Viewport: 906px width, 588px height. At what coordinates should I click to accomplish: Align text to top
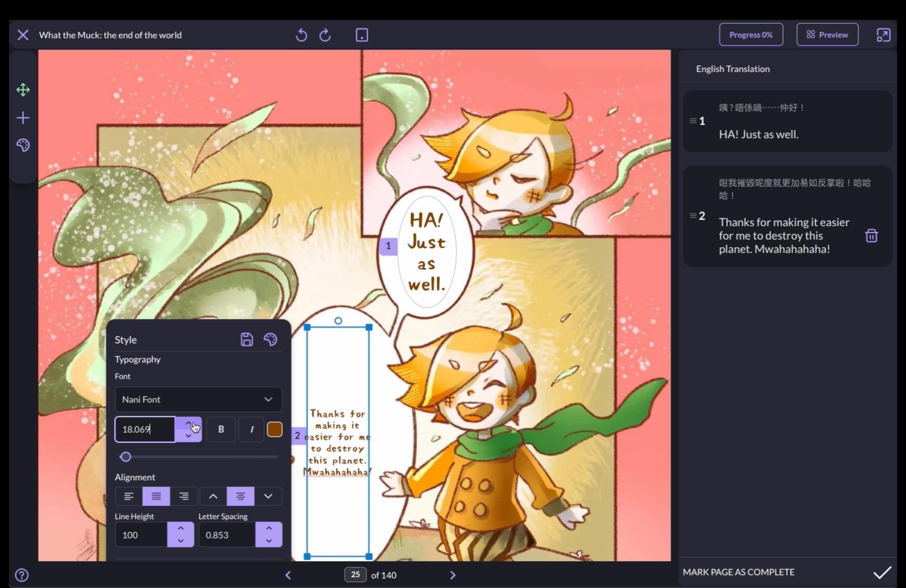[213, 496]
